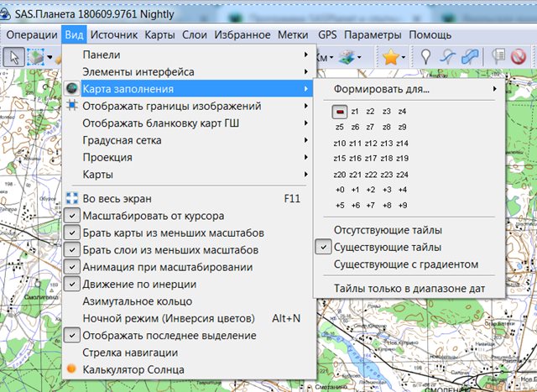Viewport: 537px width, 392px height.
Task: Enable Азимутальное кольцо
Action: click(x=189, y=301)
